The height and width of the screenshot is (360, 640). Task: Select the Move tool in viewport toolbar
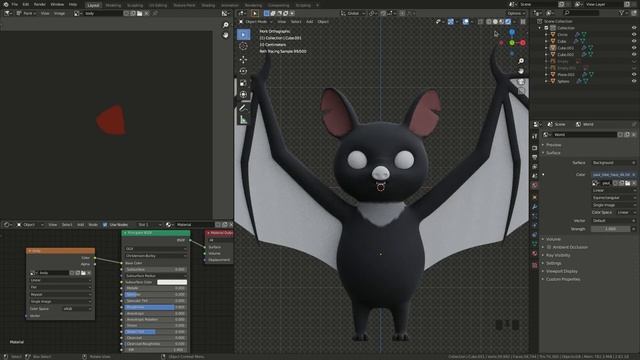(x=243, y=60)
